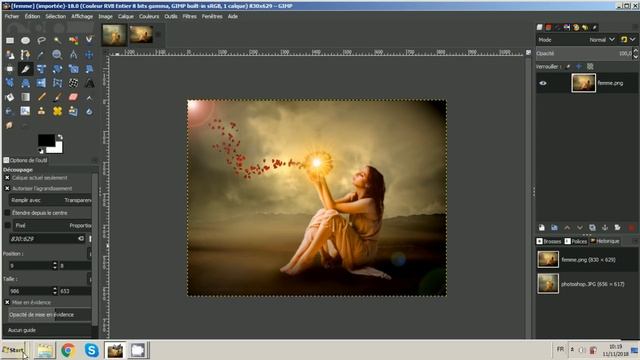Select the Bucket Fill tool

click(x=10, y=97)
